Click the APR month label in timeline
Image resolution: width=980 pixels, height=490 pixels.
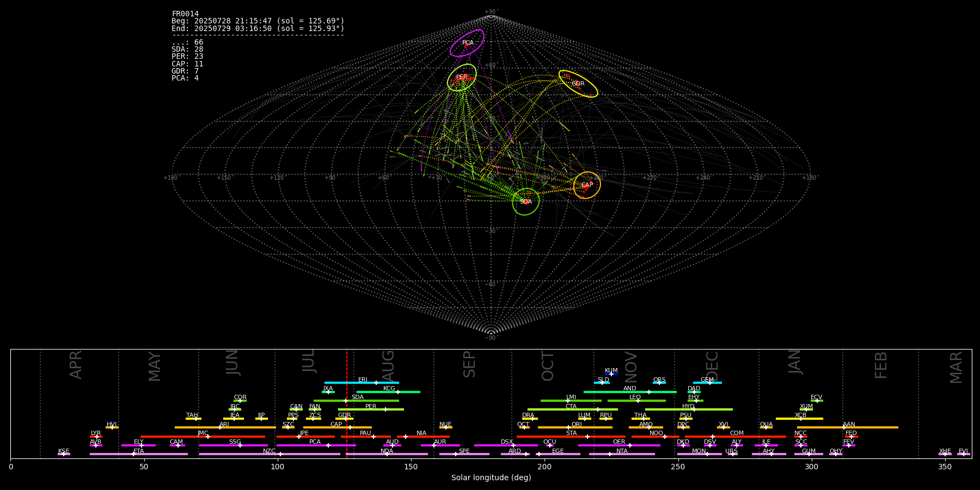point(76,365)
